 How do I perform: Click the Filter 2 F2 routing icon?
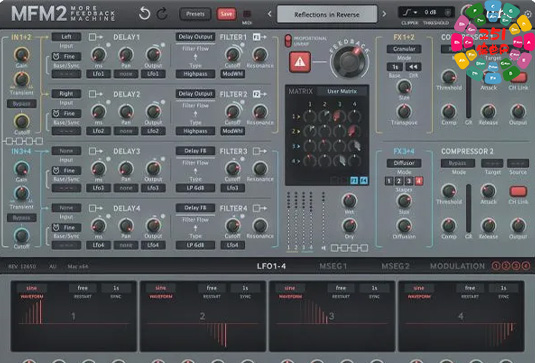tap(260, 94)
